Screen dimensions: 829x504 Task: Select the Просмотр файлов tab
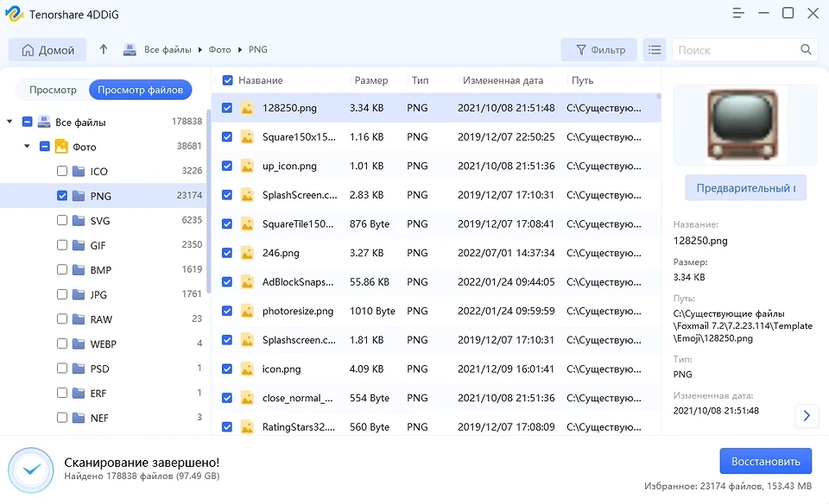(x=140, y=90)
